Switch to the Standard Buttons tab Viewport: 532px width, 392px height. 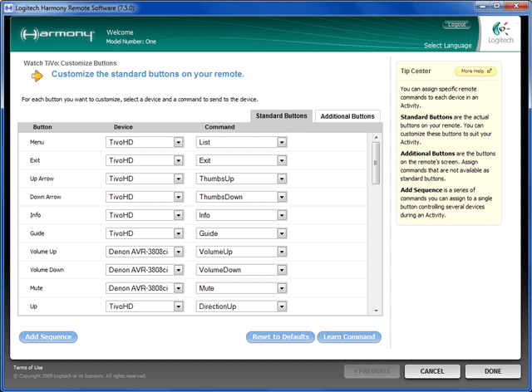(x=281, y=116)
